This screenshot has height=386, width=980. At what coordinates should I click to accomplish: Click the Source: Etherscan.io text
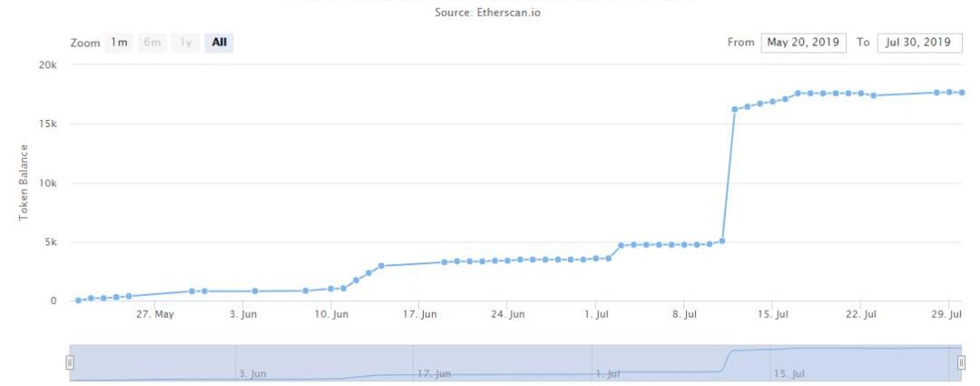487,12
